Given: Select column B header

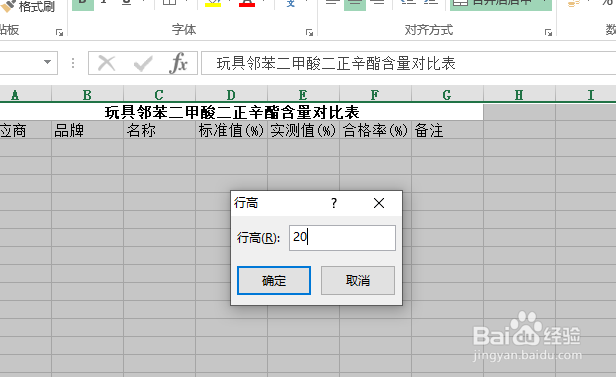Looking at the screenshot, I should point(87,95).
